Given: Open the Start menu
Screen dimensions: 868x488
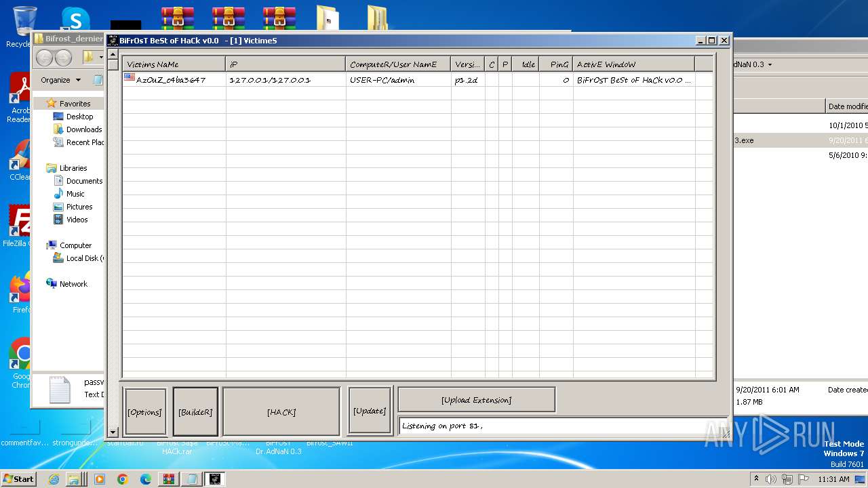Looking at the screenshot, I should [18, 479].
